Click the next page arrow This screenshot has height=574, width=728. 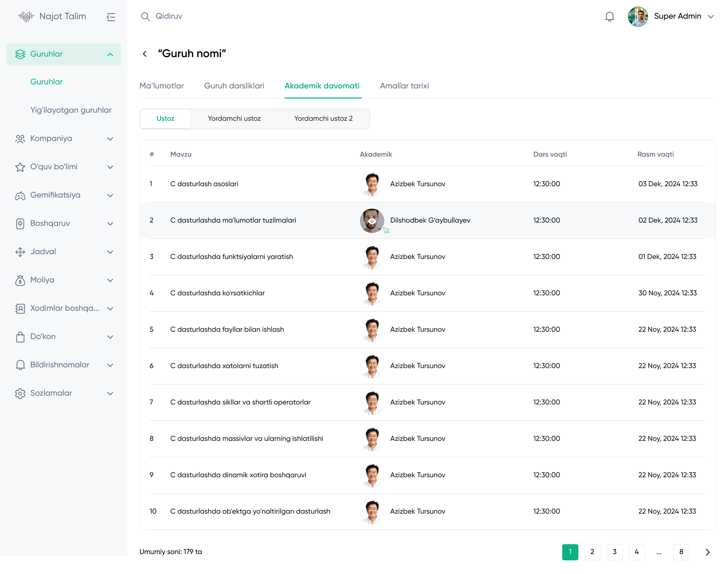707,552
